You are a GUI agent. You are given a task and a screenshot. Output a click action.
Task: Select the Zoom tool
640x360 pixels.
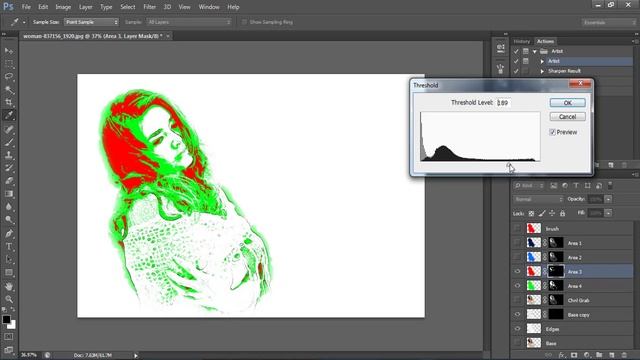coord(9,299)
